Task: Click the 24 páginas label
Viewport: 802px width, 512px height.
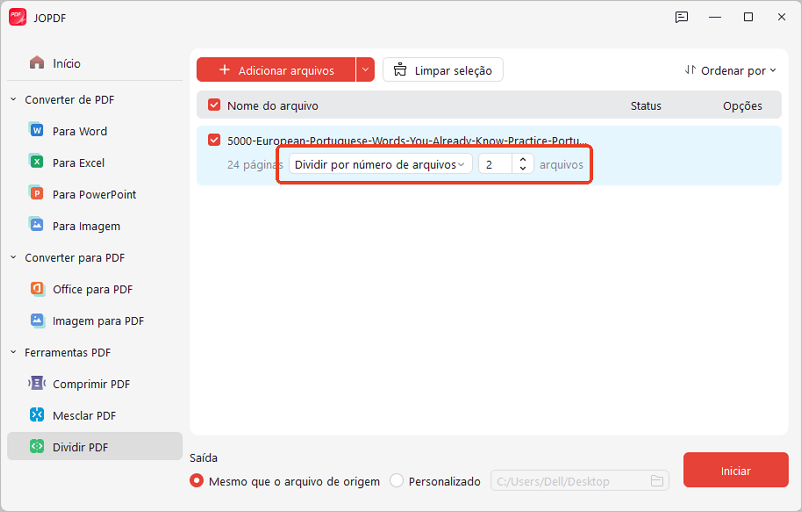Action: coord(254,165)
